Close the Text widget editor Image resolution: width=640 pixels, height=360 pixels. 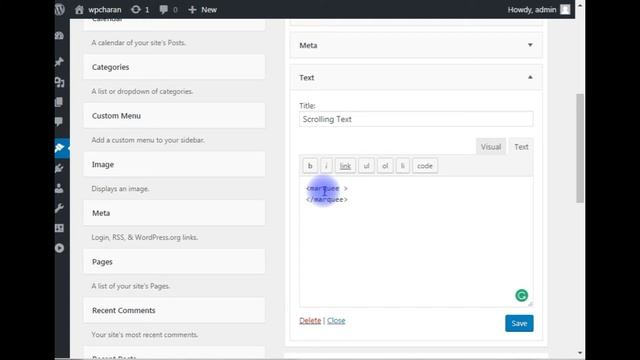tap(336, 321)
